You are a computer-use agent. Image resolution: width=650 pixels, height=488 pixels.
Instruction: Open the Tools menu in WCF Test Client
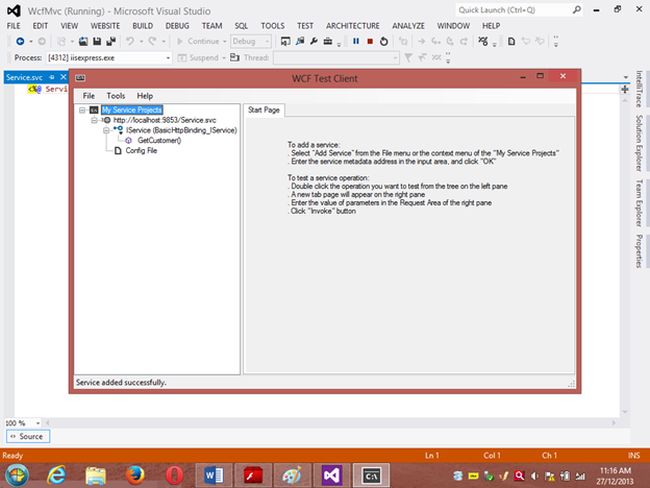(116, 96)
